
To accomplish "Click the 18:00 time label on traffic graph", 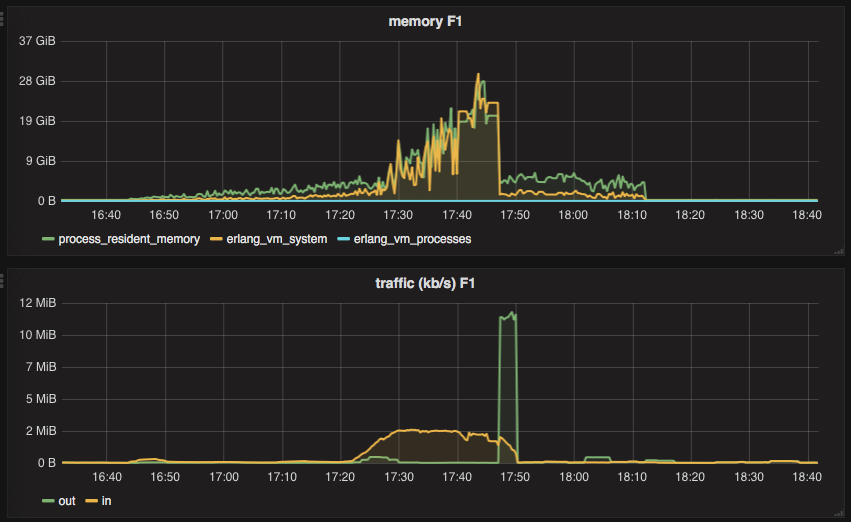I will (x=573, y=477).
